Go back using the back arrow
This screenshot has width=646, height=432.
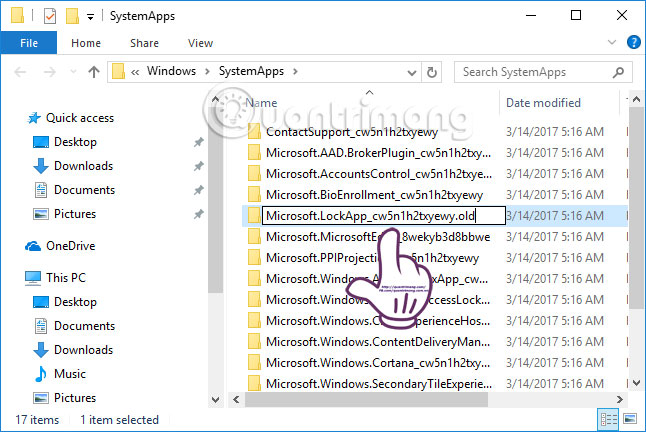(20, 72)
